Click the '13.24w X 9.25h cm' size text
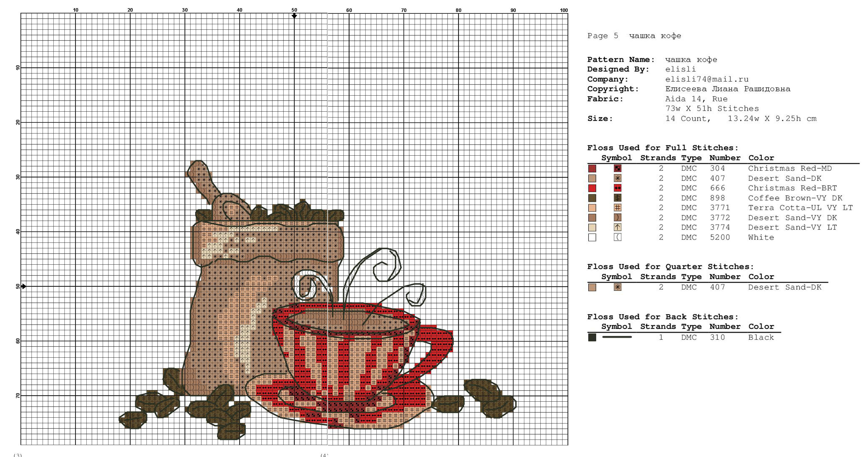 tap(772, 118)
